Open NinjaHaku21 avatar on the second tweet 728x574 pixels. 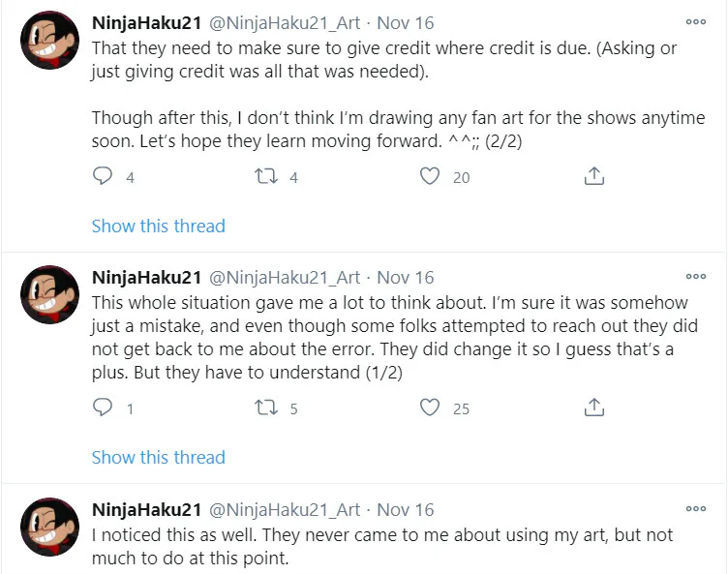point(49,295)
